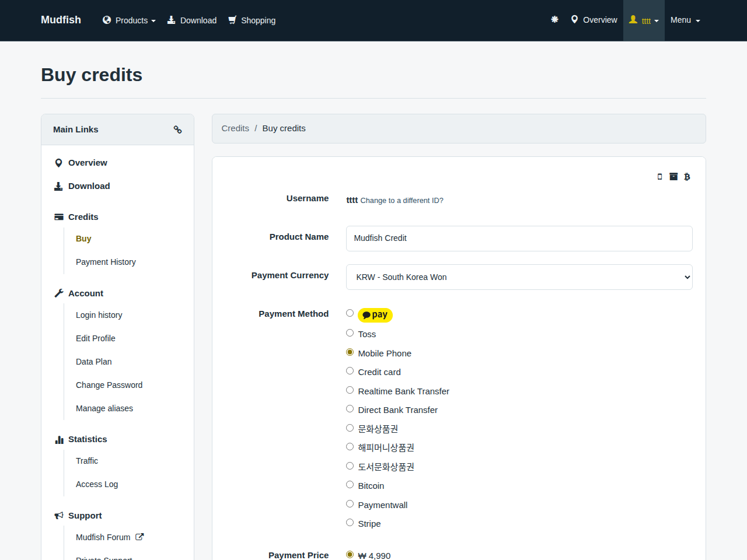Screen dimensions: 747x560
Task: Go to Mudfish home via brand logo
Action: click(61, 20)
